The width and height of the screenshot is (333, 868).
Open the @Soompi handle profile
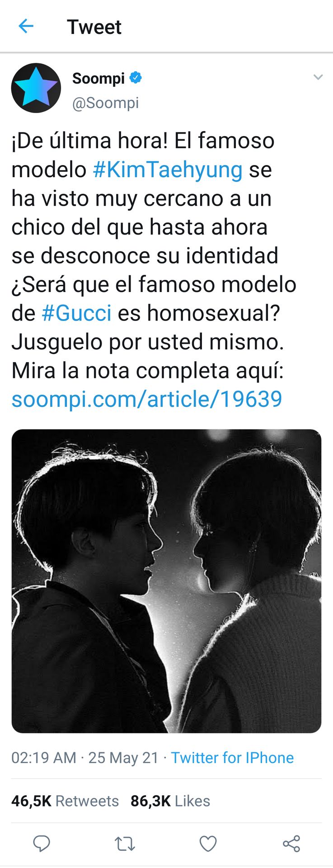[x=106, y=103]
